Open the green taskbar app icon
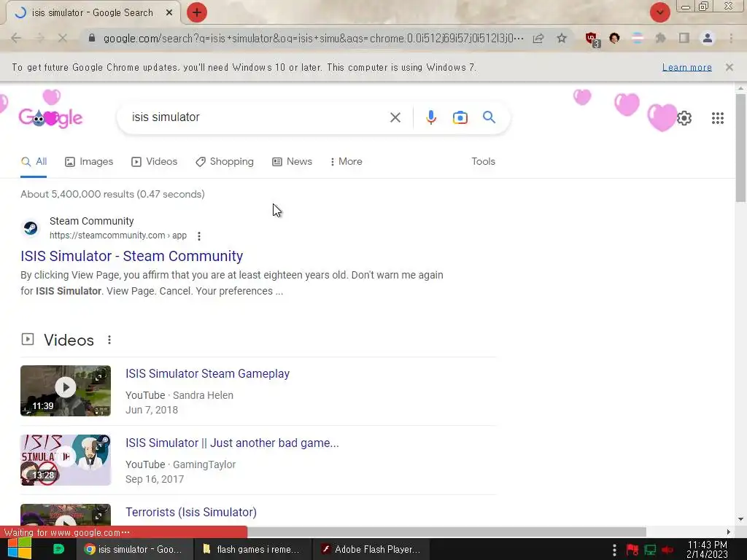Screen dimensions: 747x560 [58, 549]
